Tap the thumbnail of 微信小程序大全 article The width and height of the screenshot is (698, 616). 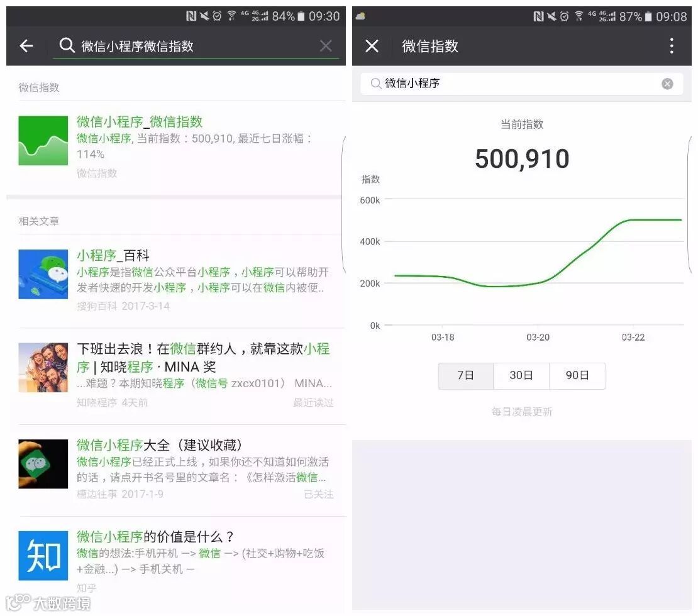tap(43, 464)
